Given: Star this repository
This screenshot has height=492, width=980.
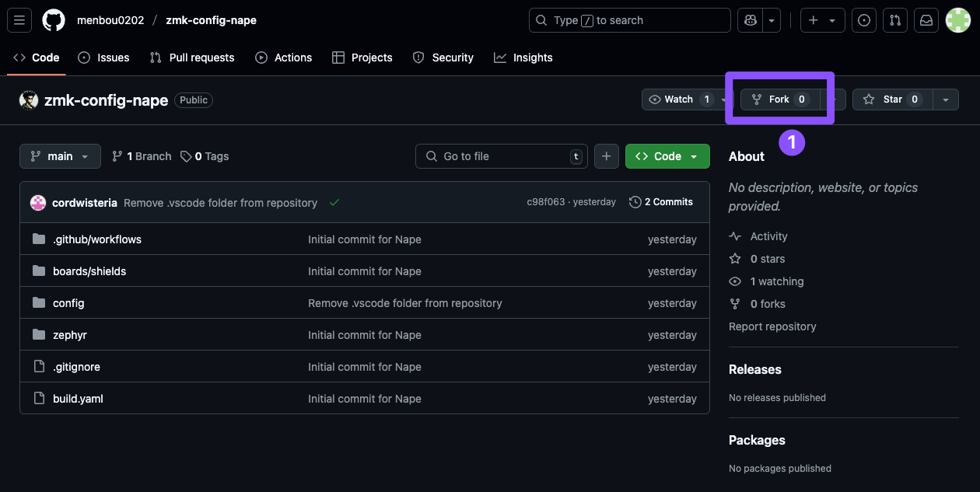Looking at the screenshot, I should tap(892, 99).
